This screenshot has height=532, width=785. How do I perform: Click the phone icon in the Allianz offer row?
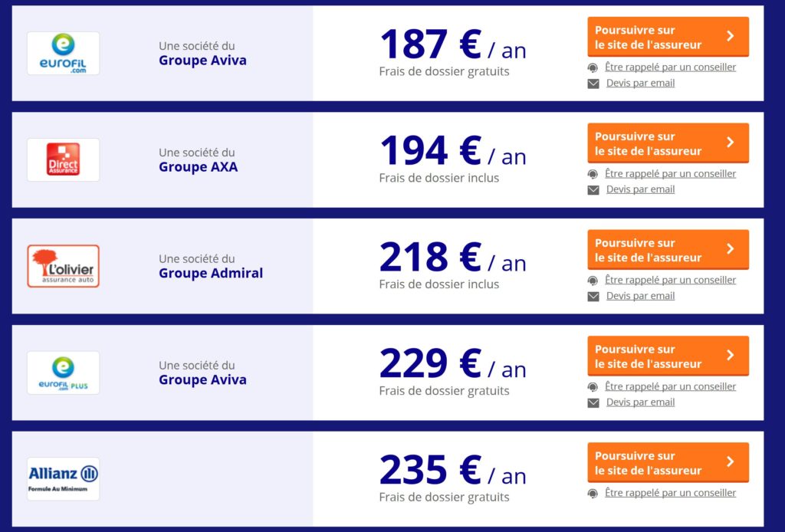(593, 493)
